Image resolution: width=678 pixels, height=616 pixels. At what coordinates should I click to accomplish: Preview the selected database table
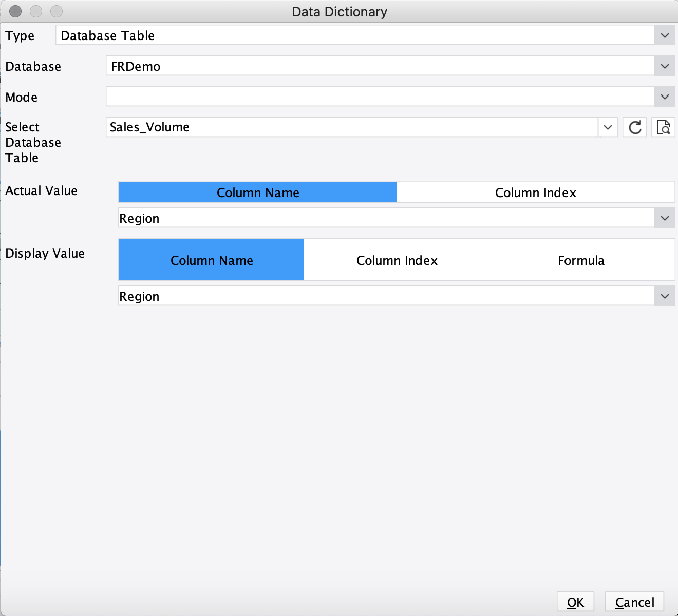663,127
